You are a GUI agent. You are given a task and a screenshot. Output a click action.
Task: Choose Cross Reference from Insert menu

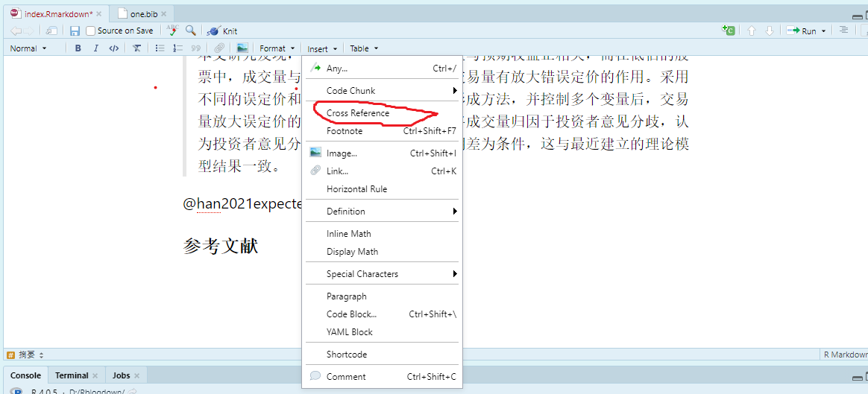pyautogui.click(x=358, y=113)
